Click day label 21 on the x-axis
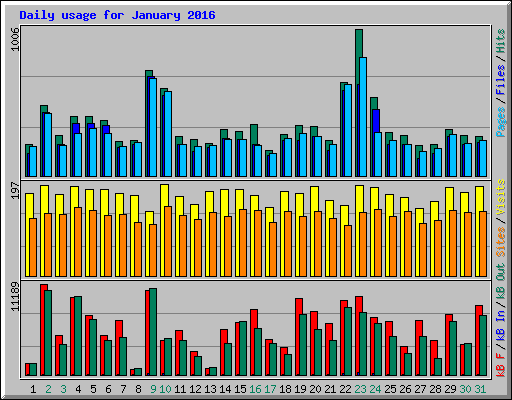 [x=330, y=389]
